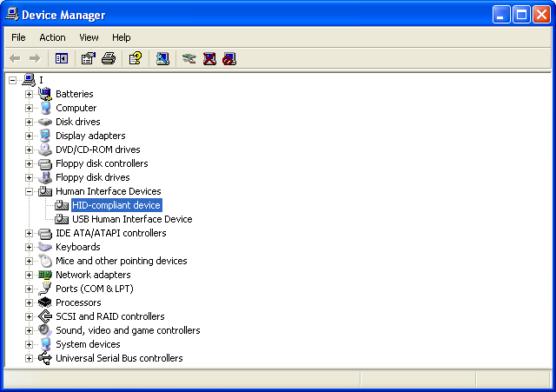Click the Sound, video and game controllers icon
Viewport: 556px width, 392px height.
(x=45, y=330)
